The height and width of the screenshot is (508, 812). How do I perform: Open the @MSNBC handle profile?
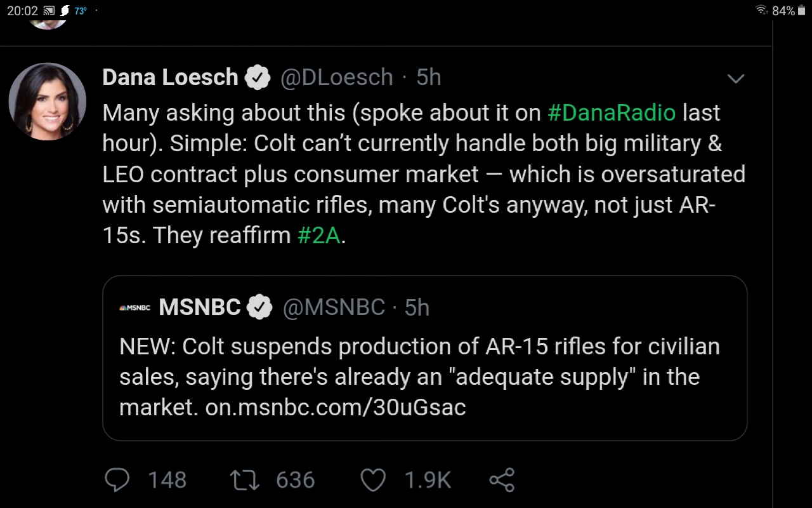[333, 307]
